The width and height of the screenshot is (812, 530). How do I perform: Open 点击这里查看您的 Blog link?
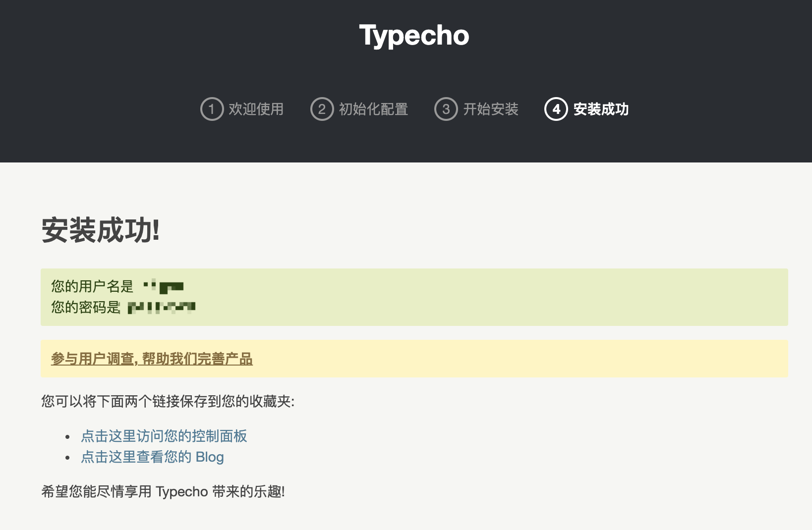pyautogui.click(x=152, y=457)
